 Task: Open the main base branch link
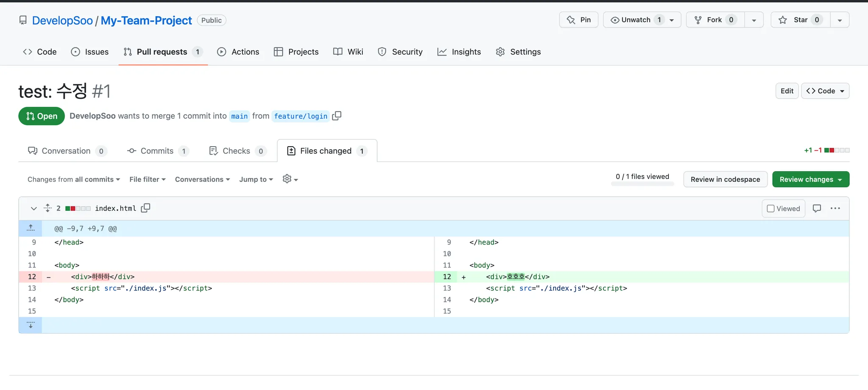pyautogui.click(x=239, y=116)
